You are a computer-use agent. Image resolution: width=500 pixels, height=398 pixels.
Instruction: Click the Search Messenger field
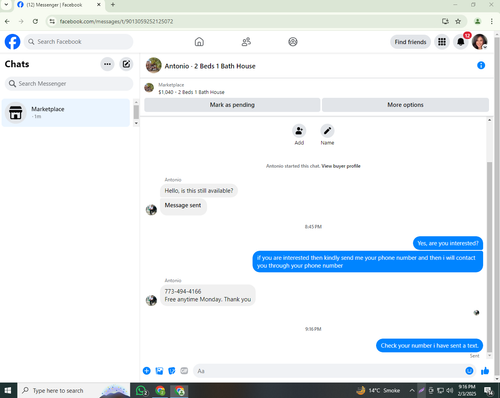[69, 84]
